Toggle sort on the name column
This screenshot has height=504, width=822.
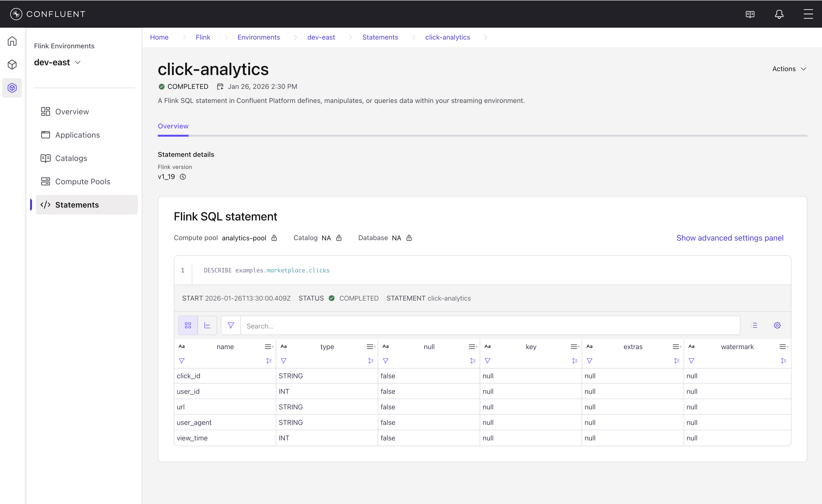pos(268,361)
